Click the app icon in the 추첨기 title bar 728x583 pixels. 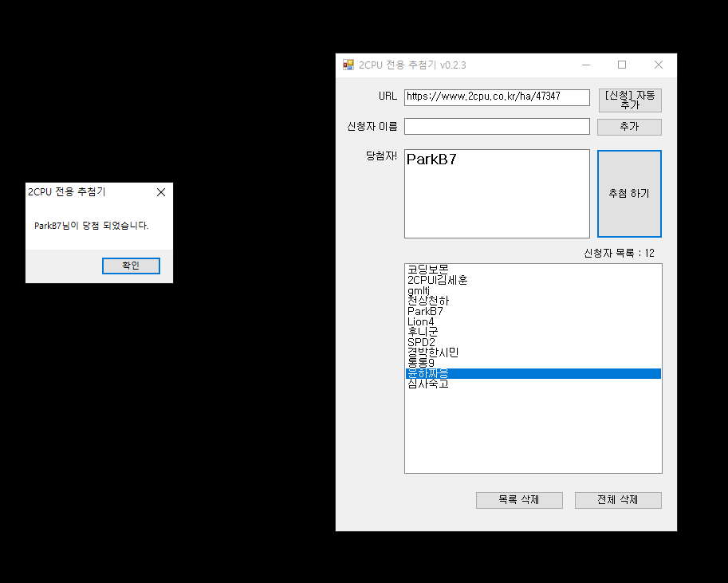click(348, 65)
